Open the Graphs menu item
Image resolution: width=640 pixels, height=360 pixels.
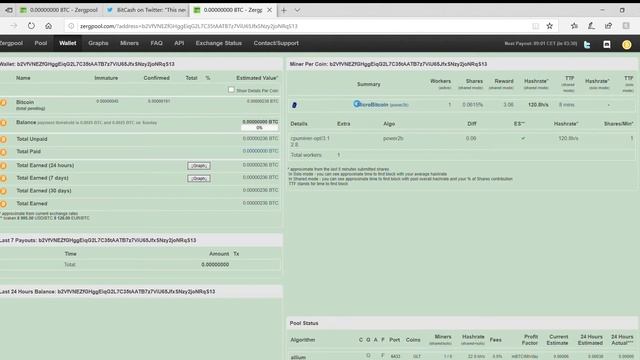pos(98,43)
